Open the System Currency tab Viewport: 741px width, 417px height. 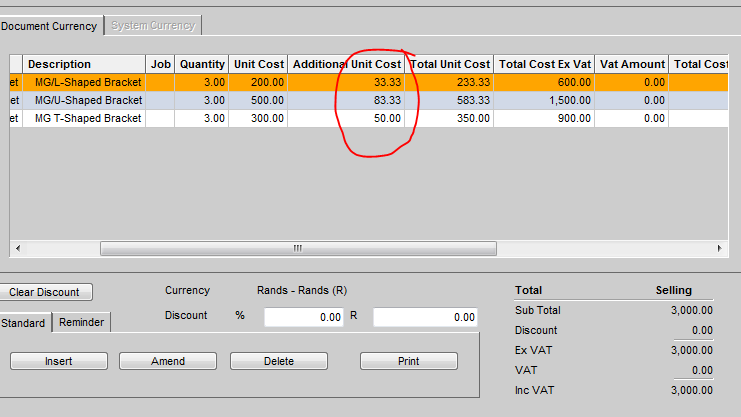tap(153, 25)
